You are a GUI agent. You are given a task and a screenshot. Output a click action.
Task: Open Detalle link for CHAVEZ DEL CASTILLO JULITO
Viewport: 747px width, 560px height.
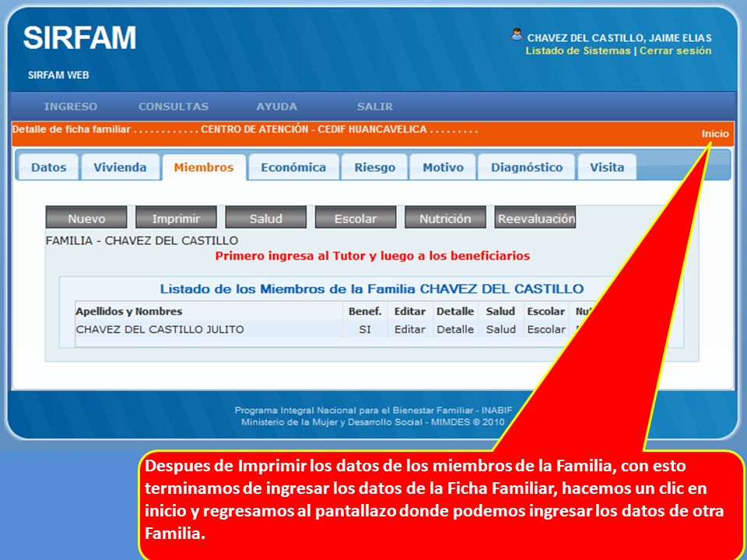tap(455, 330)
